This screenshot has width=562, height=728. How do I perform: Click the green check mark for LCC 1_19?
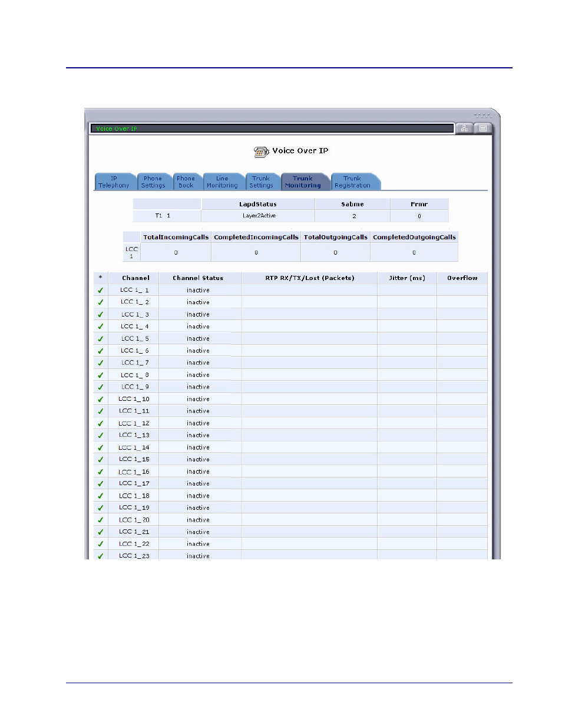click(100, 508)
